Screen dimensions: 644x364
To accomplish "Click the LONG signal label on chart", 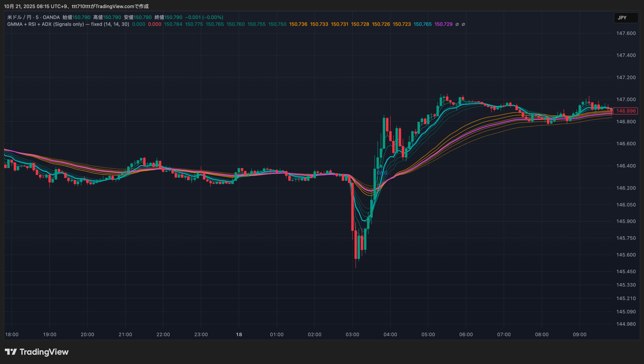I will [x=382, y=173].
